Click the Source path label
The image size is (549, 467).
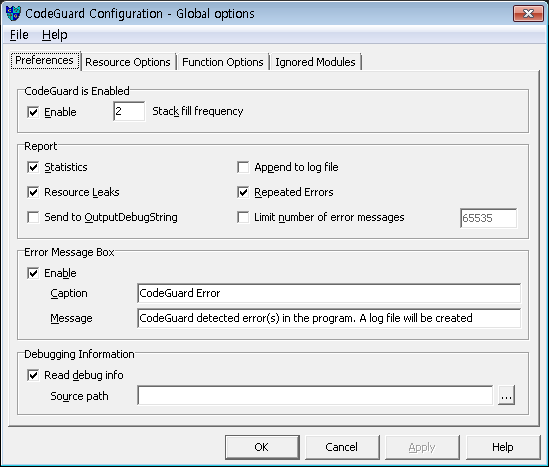click(x=79, y=396)
